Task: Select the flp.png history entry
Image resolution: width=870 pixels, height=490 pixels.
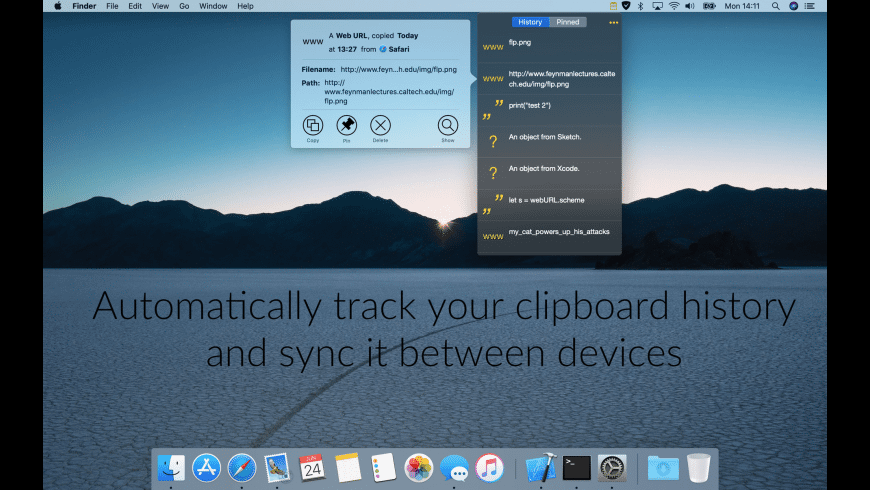Action: (549, 47)
